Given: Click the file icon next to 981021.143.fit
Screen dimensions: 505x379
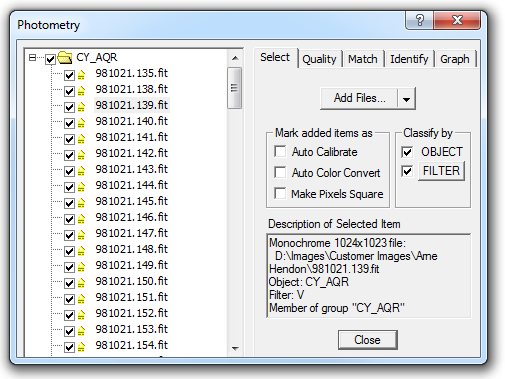Looking at the screenshot, I should click(81, 171).
